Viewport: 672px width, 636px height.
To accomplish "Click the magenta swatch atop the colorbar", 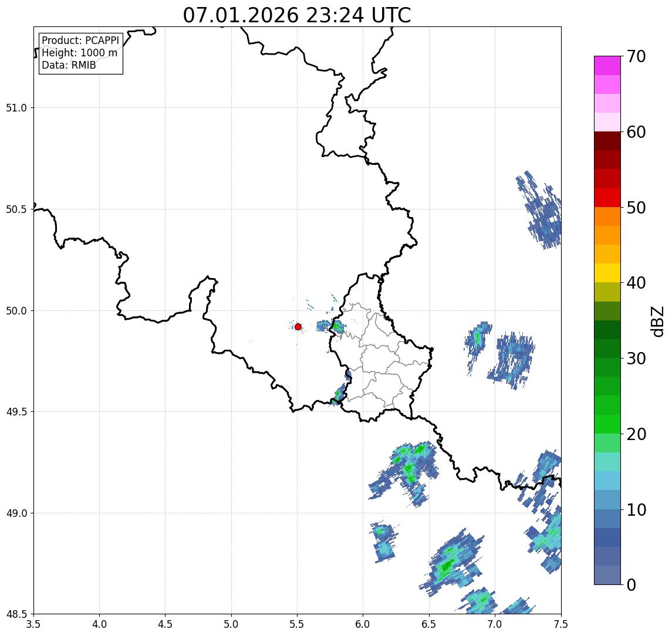I will point(607,66).
